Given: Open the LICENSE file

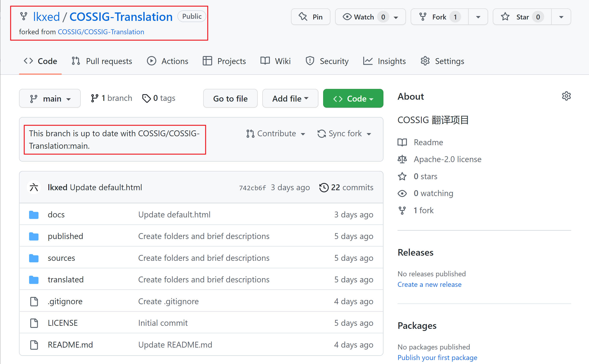Looking at the screenshot, I should click(x=63, y=323).
